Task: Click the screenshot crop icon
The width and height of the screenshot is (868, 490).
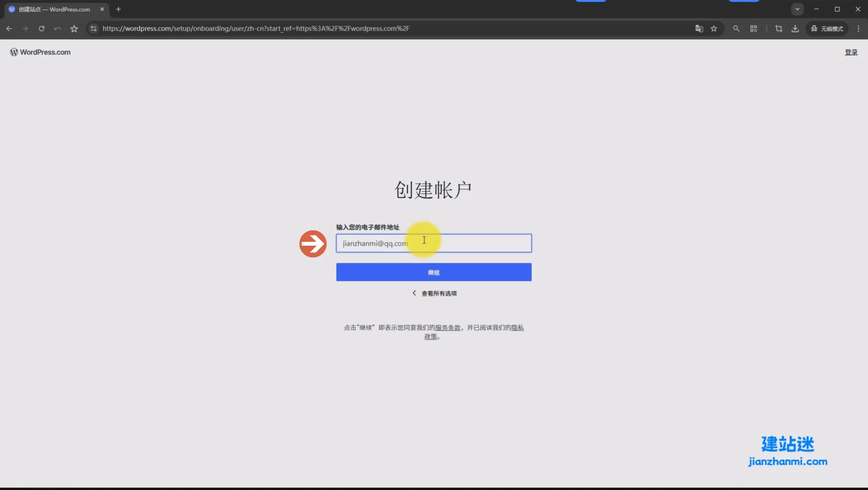Action: pos(778,29)
